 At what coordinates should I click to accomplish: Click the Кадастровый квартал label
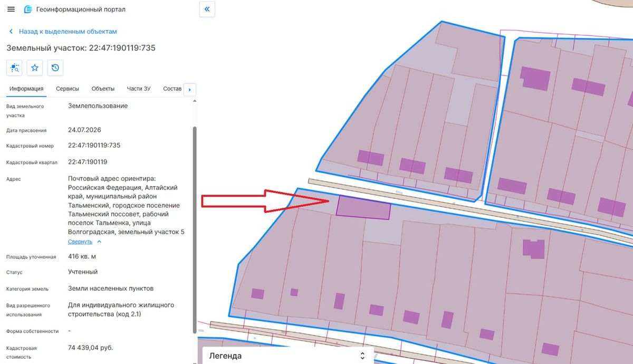31,162
